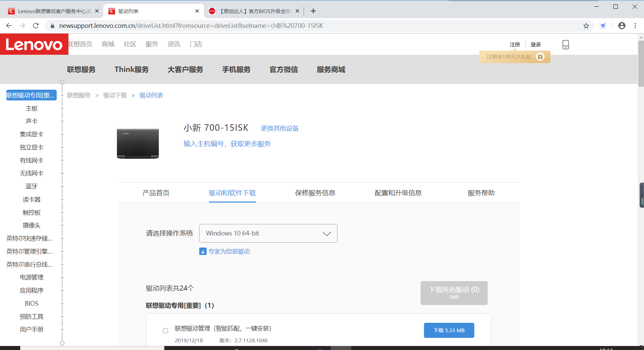Click 服务商城 in main navigation
Image resolution: width=644 pixels, height=350 pixels.
(331, 70)
